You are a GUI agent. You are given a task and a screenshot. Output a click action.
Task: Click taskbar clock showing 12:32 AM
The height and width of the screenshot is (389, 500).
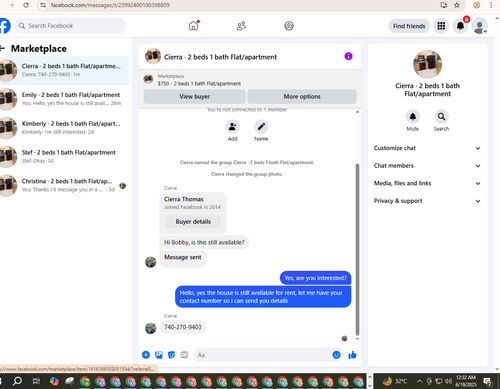(x=466, y=381)
